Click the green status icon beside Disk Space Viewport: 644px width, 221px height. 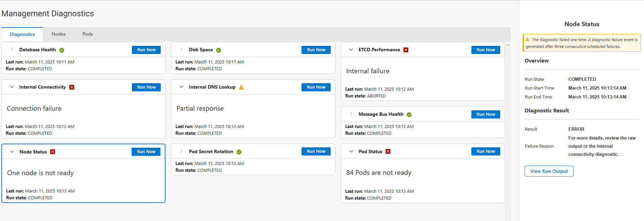218,50
